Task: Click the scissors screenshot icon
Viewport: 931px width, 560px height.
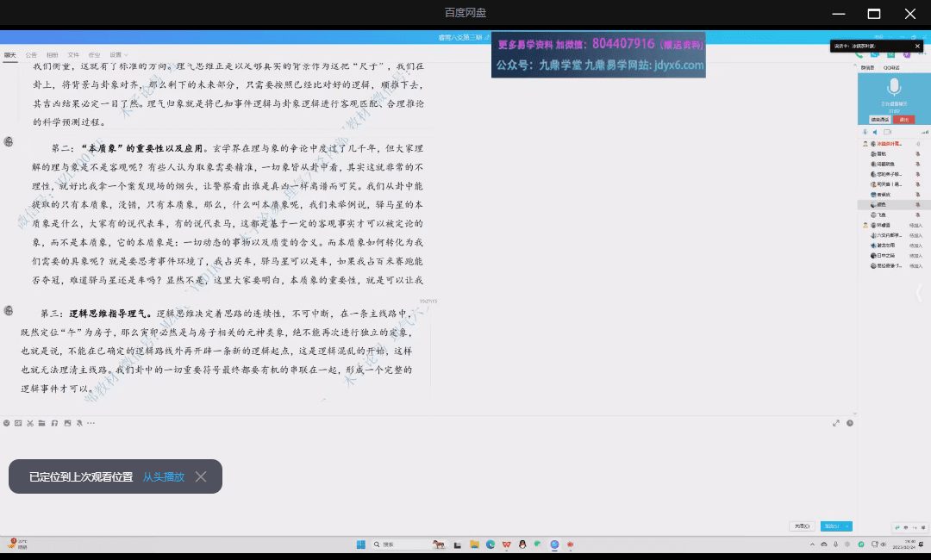Action: coord(29,423)
